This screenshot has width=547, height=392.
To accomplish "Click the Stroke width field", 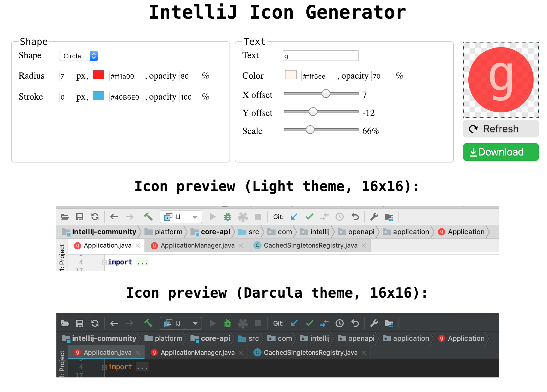I will 67,97.
